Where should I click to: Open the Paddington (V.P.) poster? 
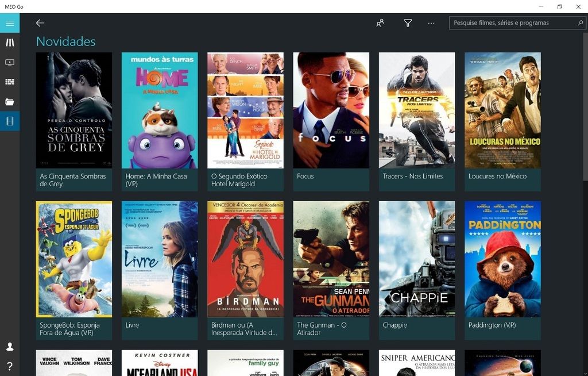(502, 259)
